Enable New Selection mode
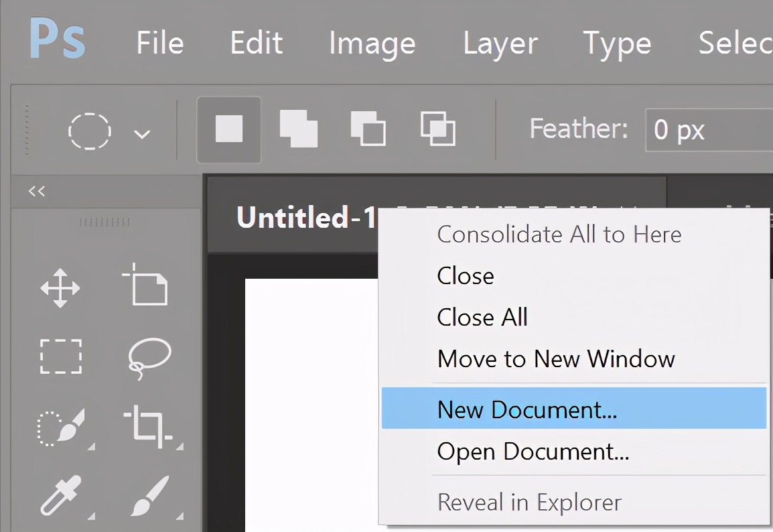This screenshot has width=773, height=532. [x=228, y=130]
